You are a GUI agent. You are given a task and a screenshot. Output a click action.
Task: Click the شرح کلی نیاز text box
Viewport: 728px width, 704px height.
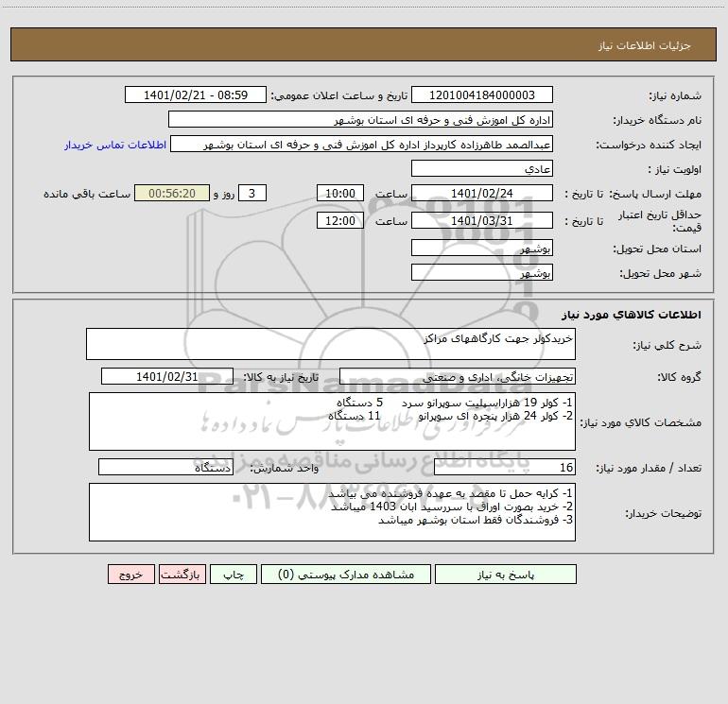(x=331, y=344)
